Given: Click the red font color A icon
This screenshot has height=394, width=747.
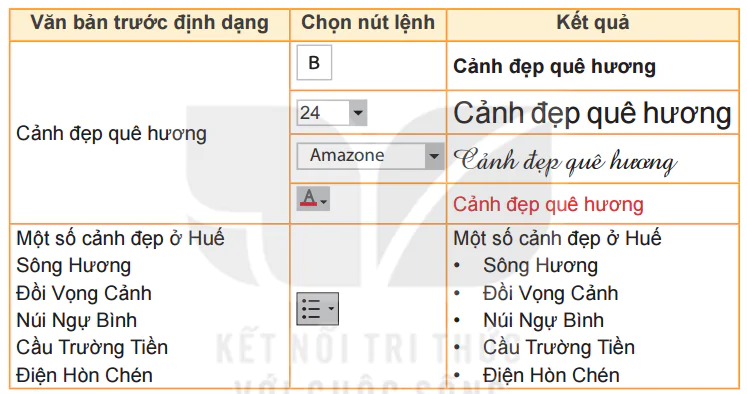Looking at the screenshot, I should (x=308, y=198).
